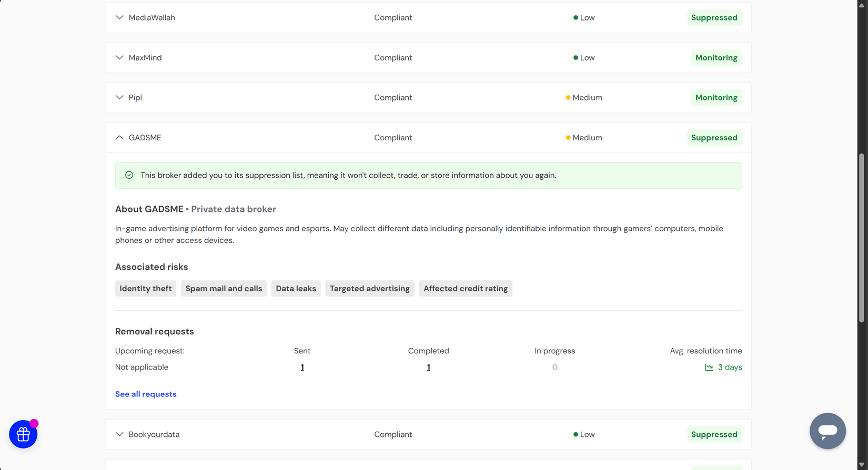Screen dimensions: 868x470
Task: Select the Data leaks risk tag
Action: [296, 289]
